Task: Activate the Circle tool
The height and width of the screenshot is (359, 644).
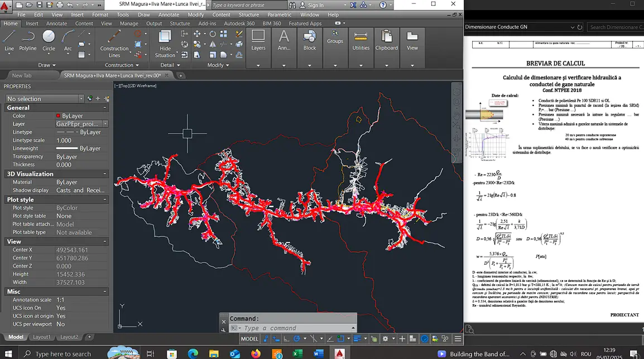Action: 49,42
